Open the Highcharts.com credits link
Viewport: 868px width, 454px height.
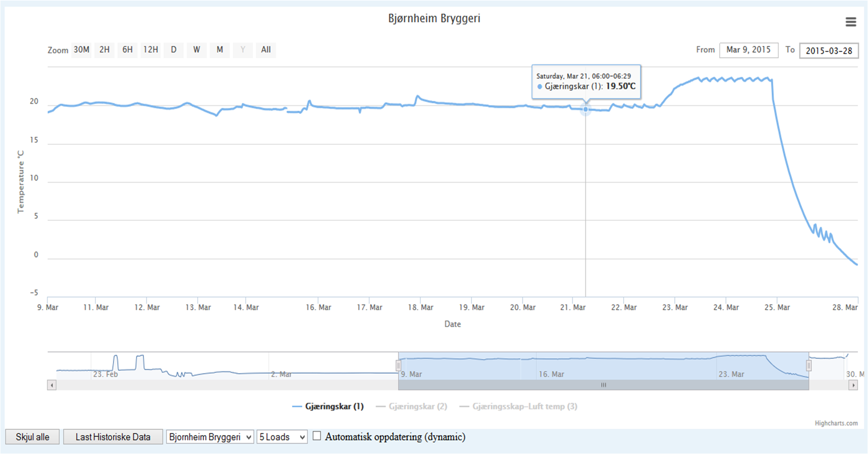(x=836, y=423)
